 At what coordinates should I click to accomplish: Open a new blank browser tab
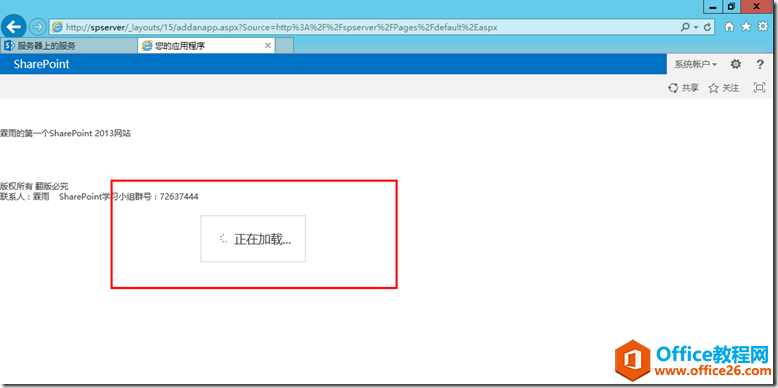coord(285,46)
